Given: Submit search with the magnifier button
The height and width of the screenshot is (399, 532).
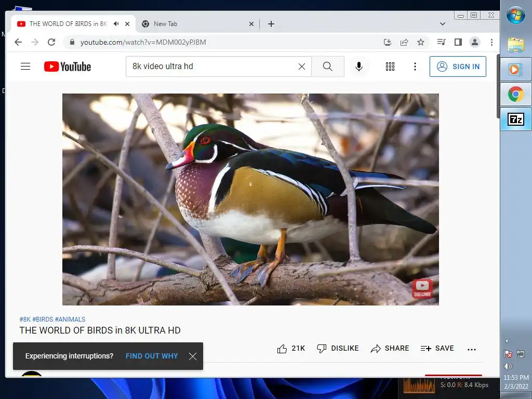Looking at the screenshot, I should (328, 66).
